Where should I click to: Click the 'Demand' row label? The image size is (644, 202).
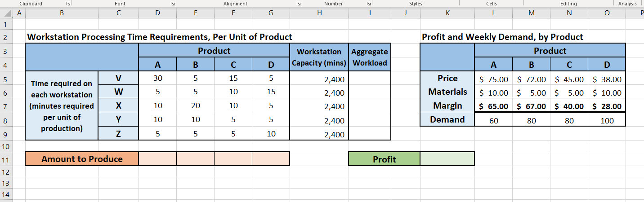point(447,120)
